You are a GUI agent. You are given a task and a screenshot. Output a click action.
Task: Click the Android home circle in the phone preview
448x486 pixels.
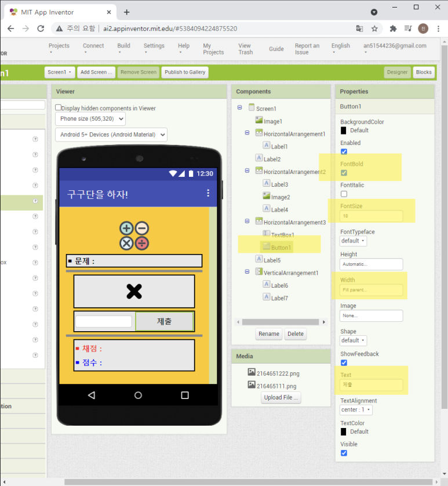pyautogui.click(x=138, y=395)
